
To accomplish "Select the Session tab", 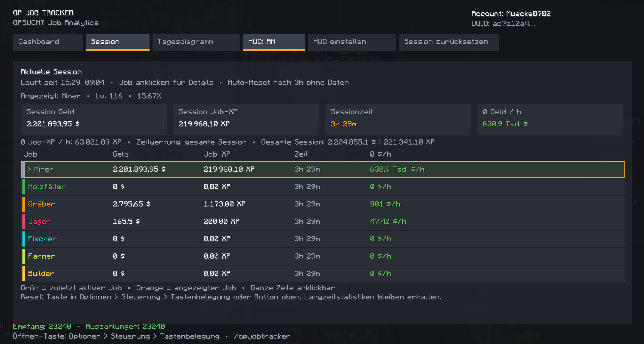I will click(x=118, y=42).
